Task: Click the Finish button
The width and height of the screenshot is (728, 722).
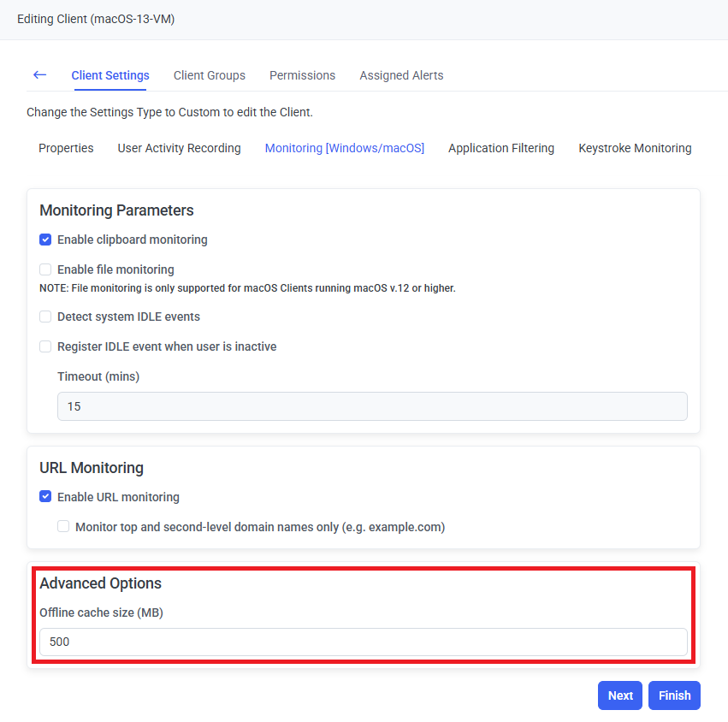Action: point(674,695)
